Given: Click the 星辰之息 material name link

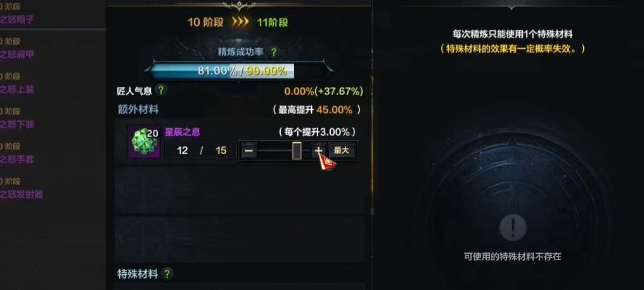Looking at the screenshot, I should click(x=183, y=132).
